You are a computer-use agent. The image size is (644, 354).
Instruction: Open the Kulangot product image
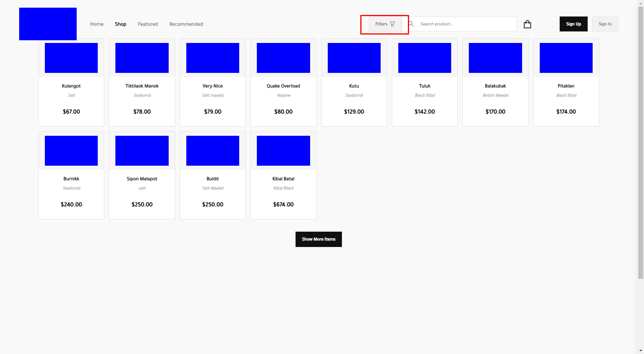point(71,58)
